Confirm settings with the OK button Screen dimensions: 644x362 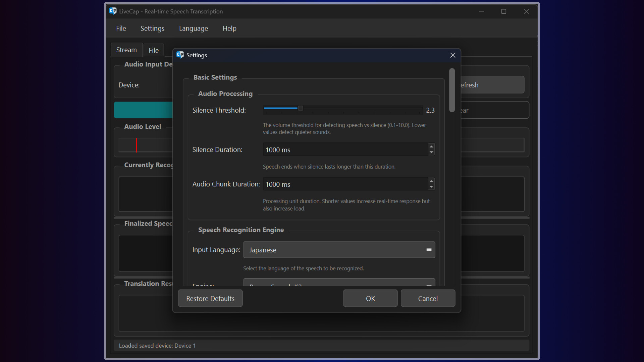coord(370,298)
